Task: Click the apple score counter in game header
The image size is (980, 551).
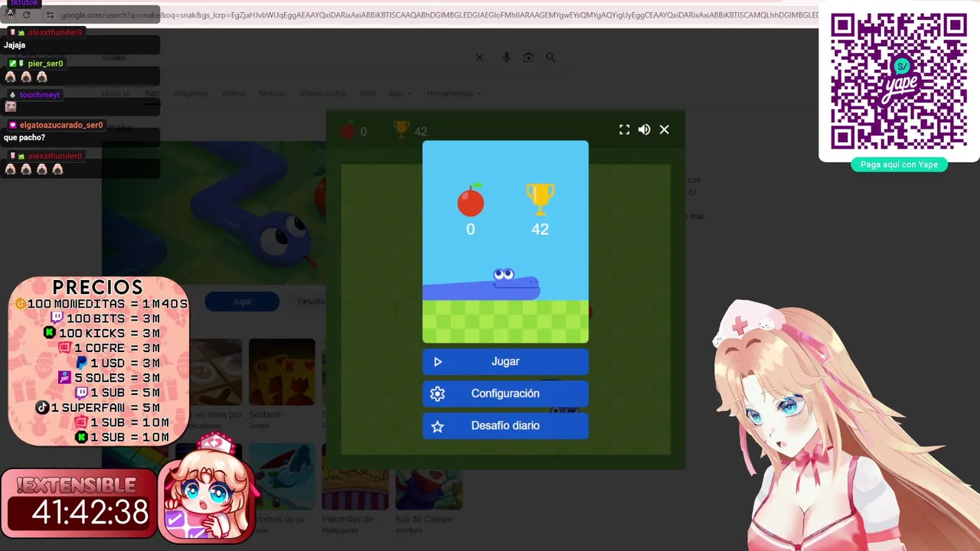Action: coord(354,131)
